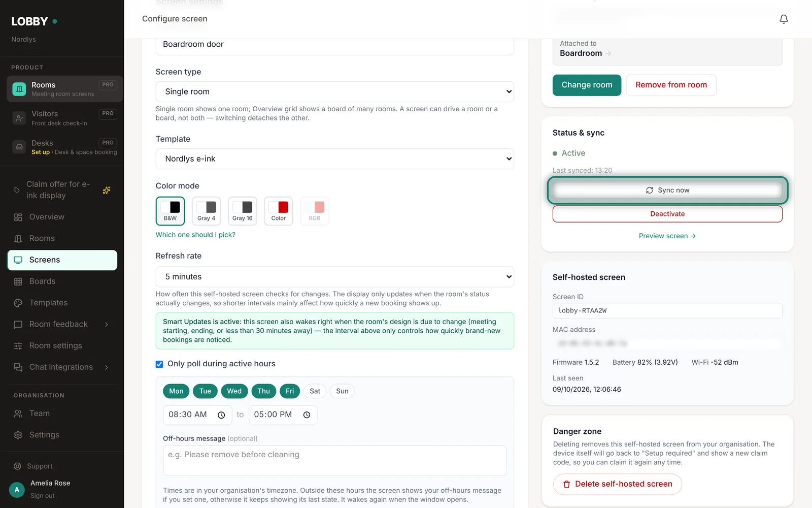Expand the Chat integrations submenu chevron
Viewport: 812px width, 508px height.
[x=107, y=367]
